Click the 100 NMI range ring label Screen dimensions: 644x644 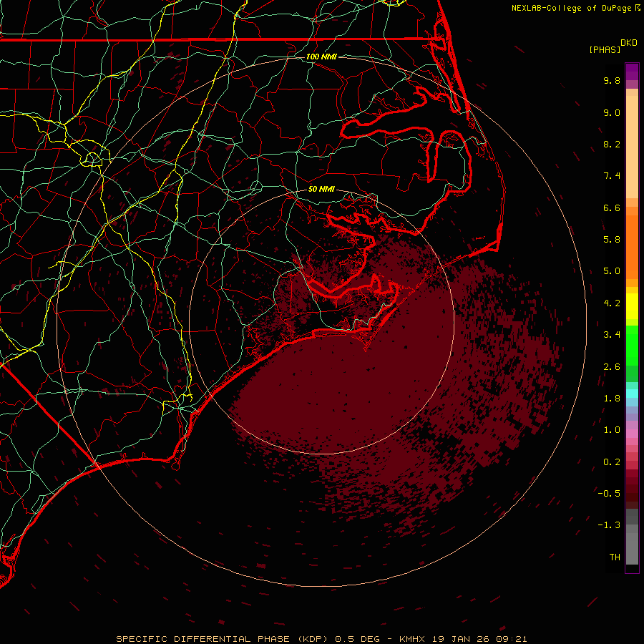tap(321, 57)
